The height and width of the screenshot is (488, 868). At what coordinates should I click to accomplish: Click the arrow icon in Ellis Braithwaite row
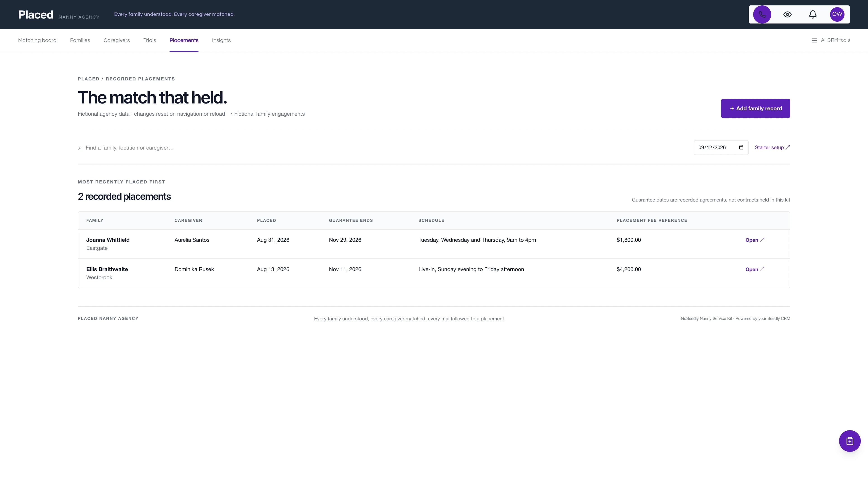(x=762, y=269)
